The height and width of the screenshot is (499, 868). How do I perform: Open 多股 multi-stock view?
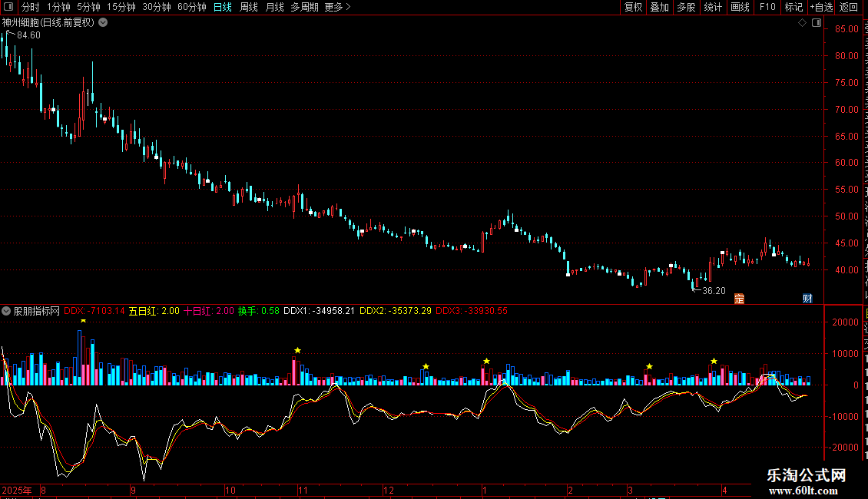(686, 7)
